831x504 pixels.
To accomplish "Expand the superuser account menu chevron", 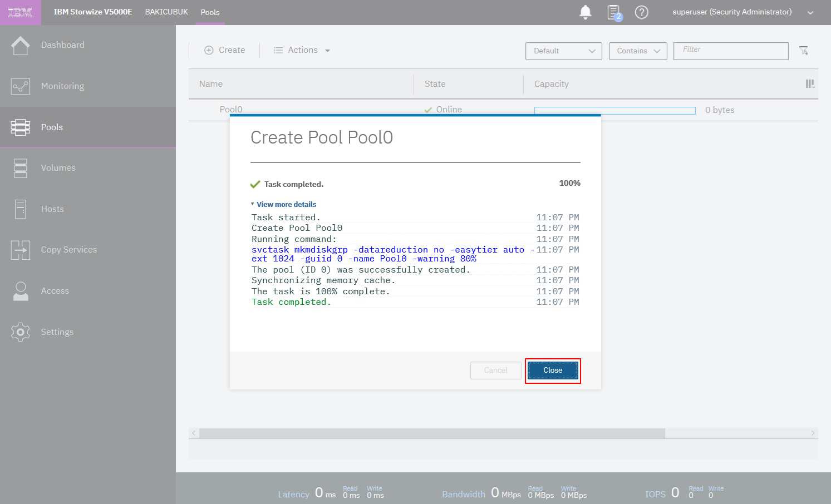I will (x=810, y=13).
